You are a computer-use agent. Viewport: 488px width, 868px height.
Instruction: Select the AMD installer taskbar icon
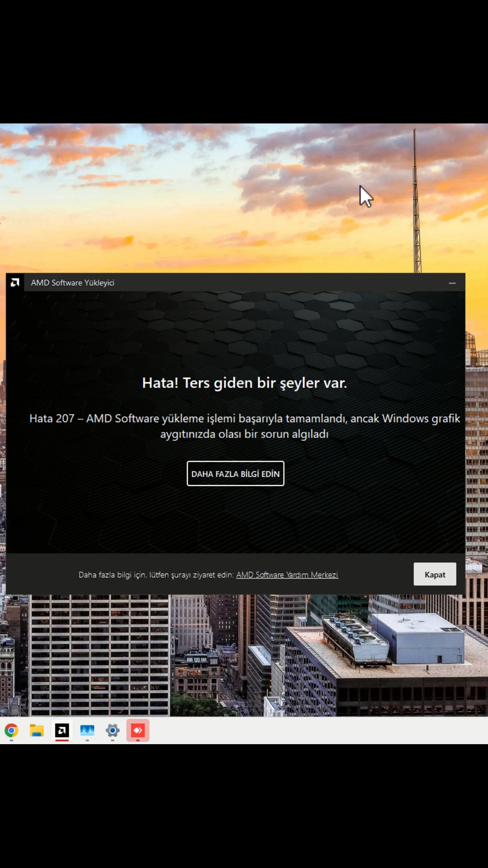(62, 731)
